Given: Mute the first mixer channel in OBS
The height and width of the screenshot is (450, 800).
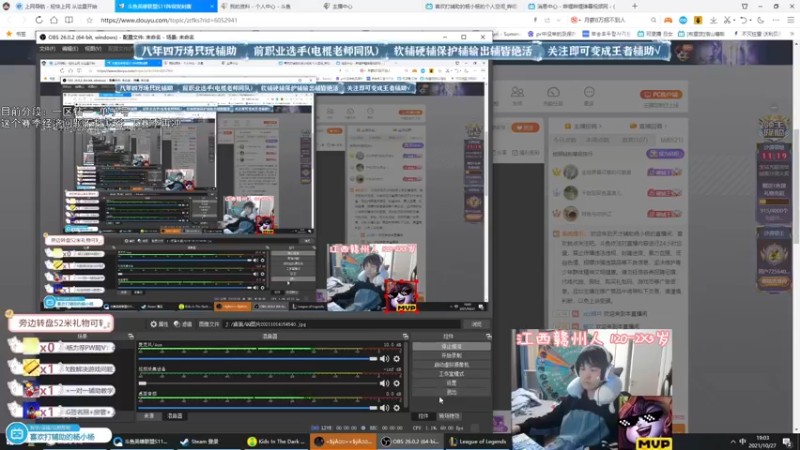Looking at the screenshot, I should tap(384, 359).
